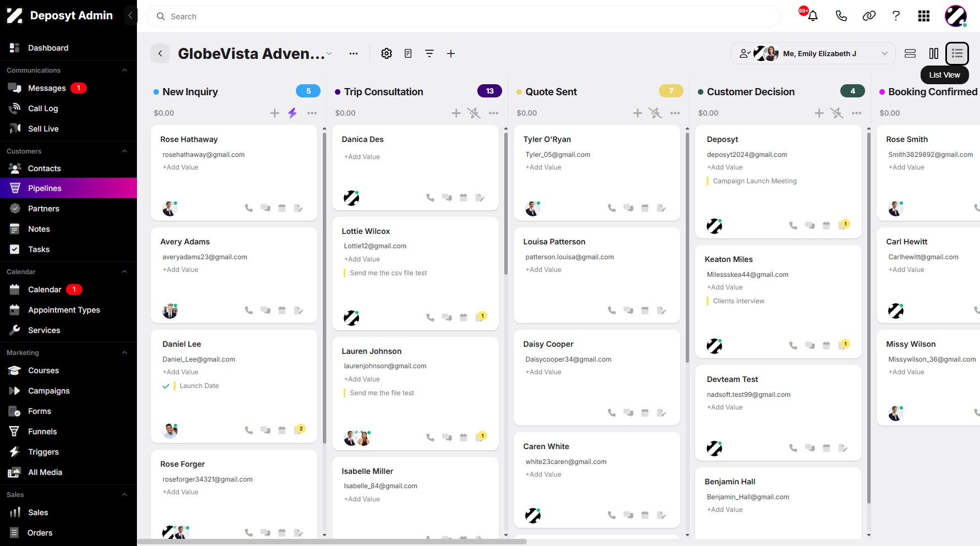Screen dimensions: 980x546
Task: Click calendar icon on Tyler O'Ryan card
Action: click(x=645, y=208)
